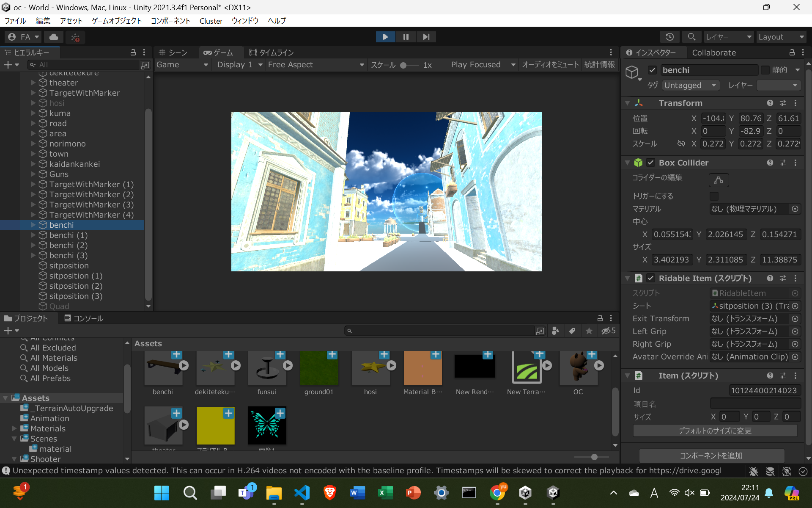This screenshot has height=508, width=812.
Task: Click the reset to default size button
Action: click(x=715, y=431)
